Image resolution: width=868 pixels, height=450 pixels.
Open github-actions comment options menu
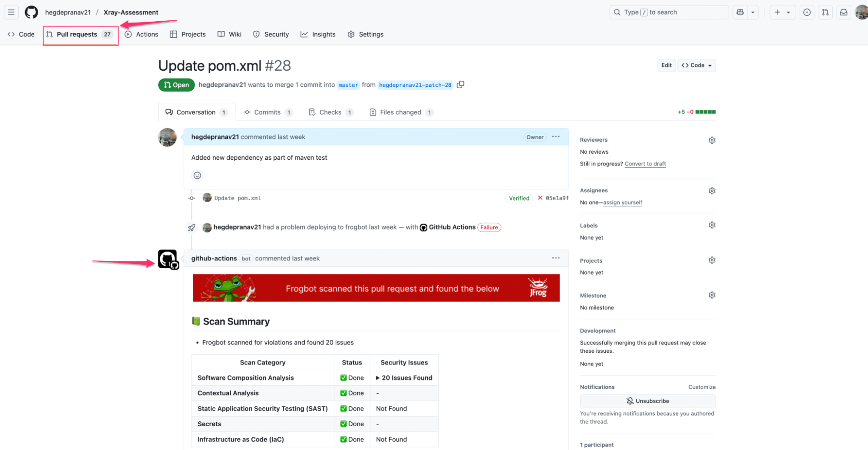click(555, 258)
